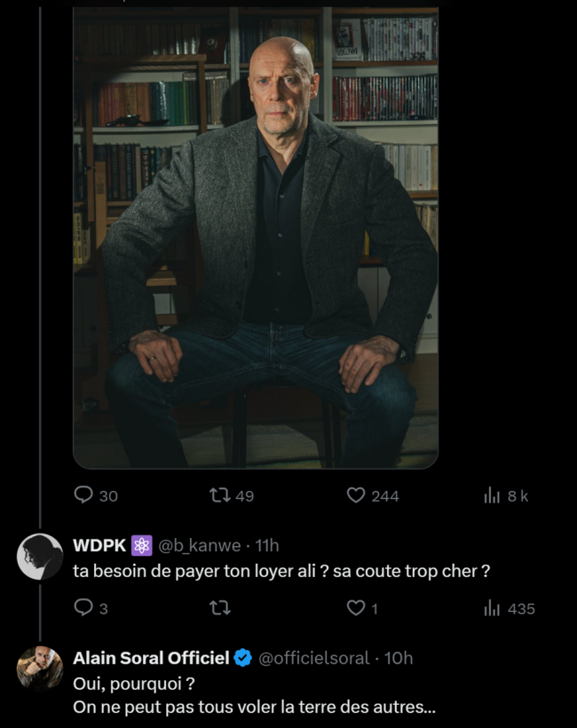The width and height of the screenshot is (577, 728).
Task: Expand the photo of the seated bald man
Action: click(x=256, y=238)
